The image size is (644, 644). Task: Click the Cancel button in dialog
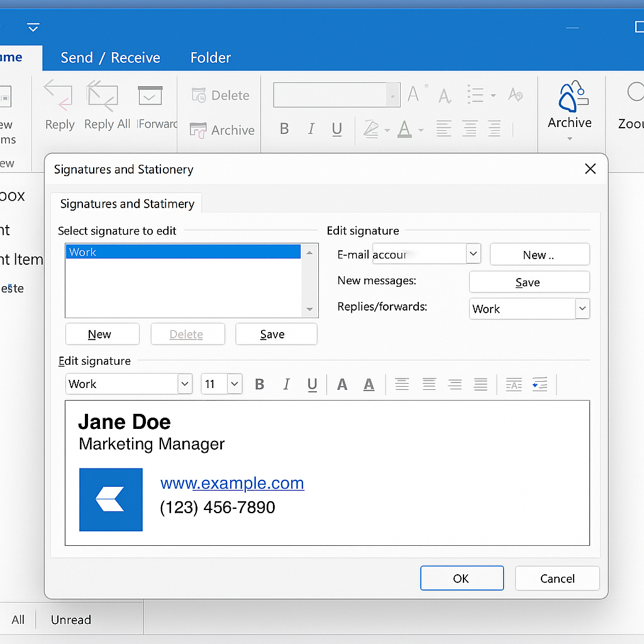click(557, 579)
